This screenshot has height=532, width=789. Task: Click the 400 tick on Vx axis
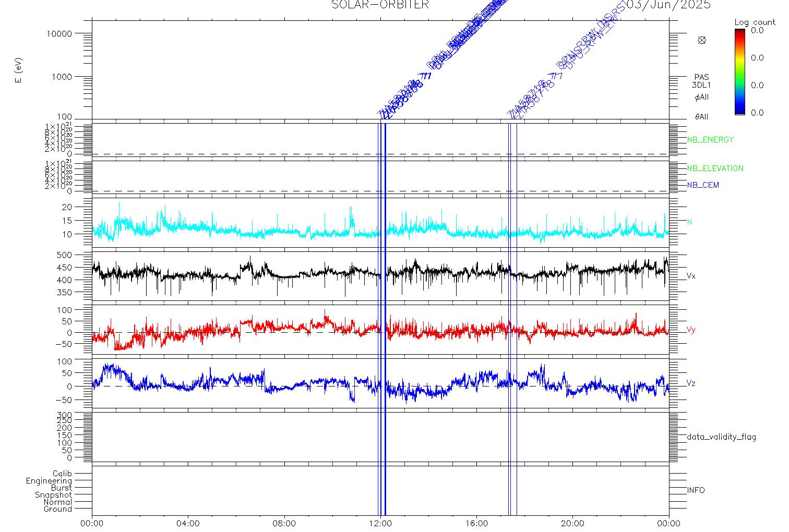tap(65, 281)
